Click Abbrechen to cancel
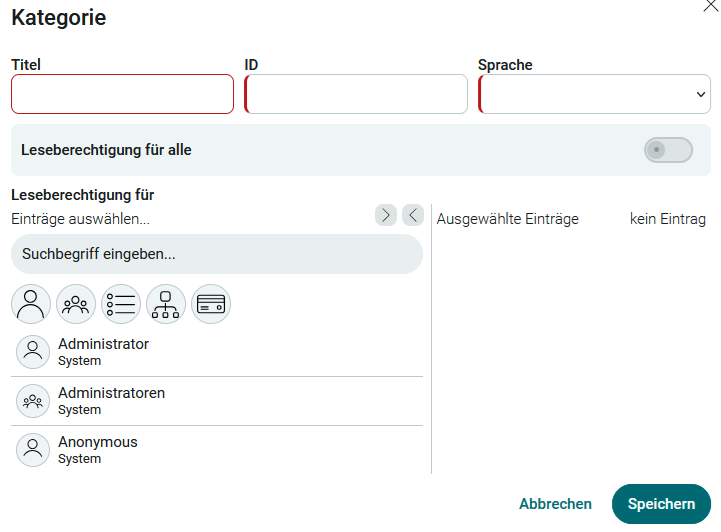The width and height of the screenshot is (721, 532). 555,504
